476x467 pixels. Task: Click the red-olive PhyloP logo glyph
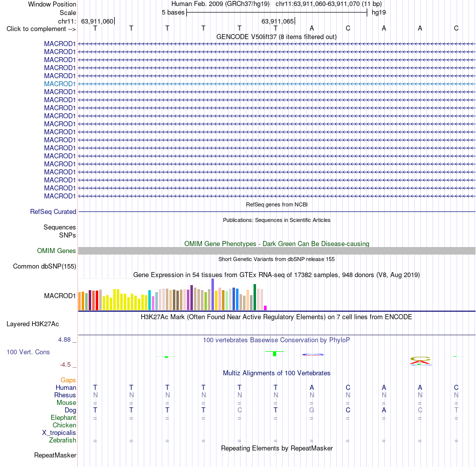click(x=420, y=361)
